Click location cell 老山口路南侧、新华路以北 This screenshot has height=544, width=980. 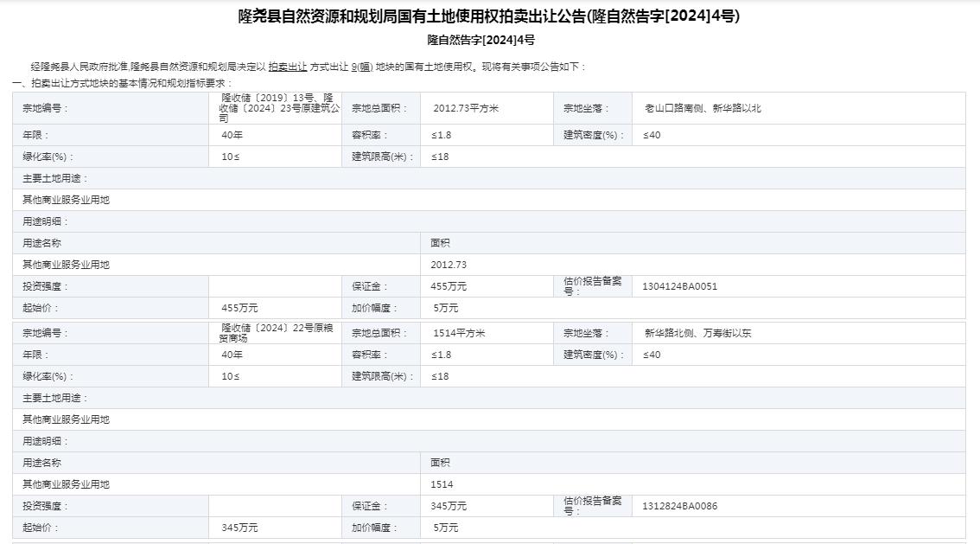click(x=703, y=109)
